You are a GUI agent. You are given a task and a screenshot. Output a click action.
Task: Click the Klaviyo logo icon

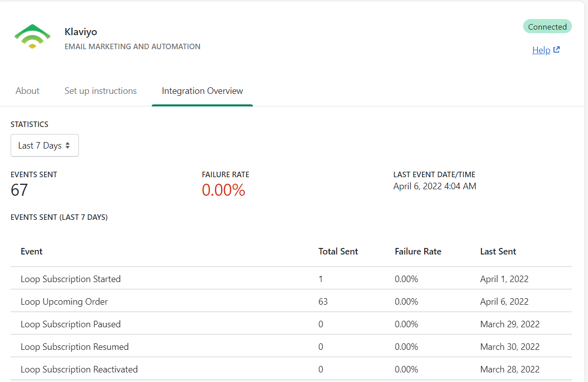[32, 36]
